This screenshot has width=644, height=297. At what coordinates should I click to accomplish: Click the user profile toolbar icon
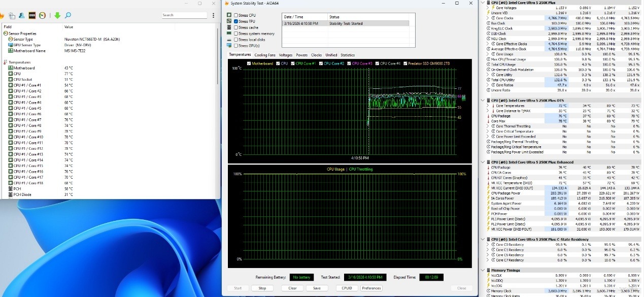(21, 16)
